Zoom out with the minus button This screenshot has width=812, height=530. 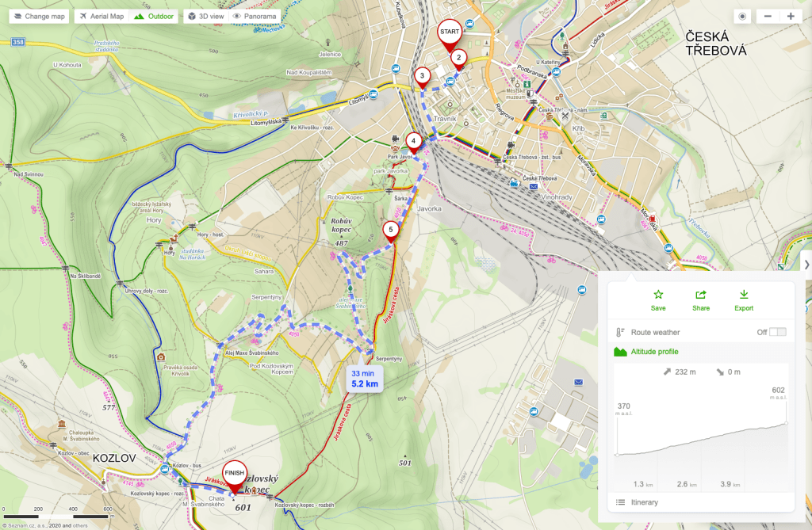[x=768, y=17]
